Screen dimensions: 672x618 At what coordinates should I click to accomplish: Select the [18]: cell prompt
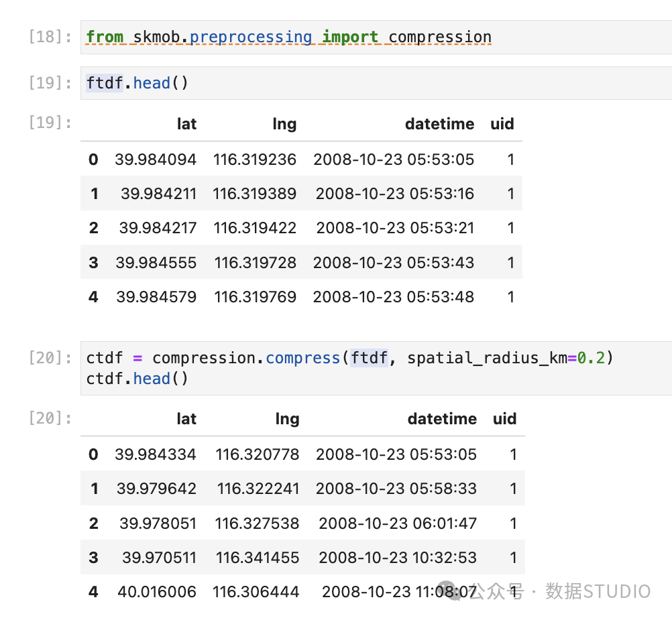[x=50, y=37]
